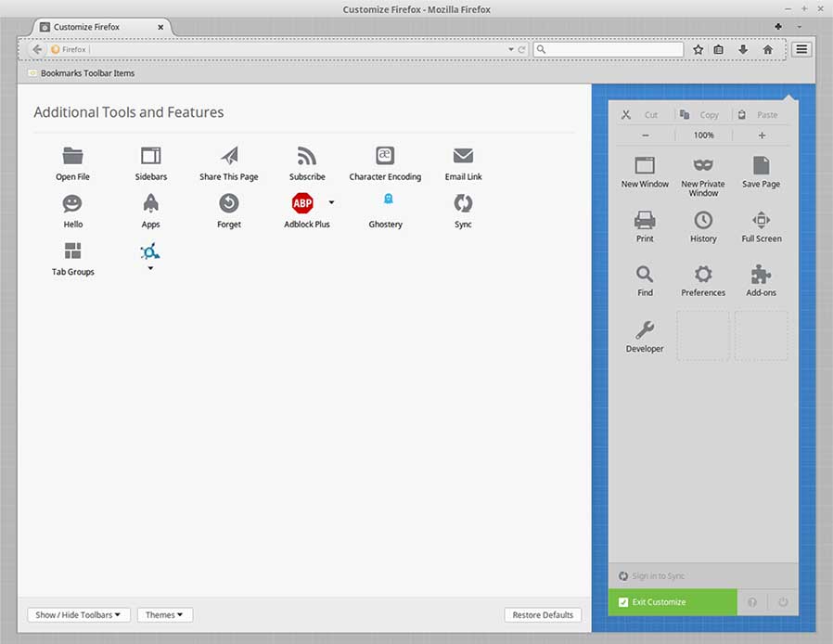Image resolution: width=833 pixels, height=644 pixels.
Task: Open the bookmarks list icon in toolbar
Action: (719, 49)
